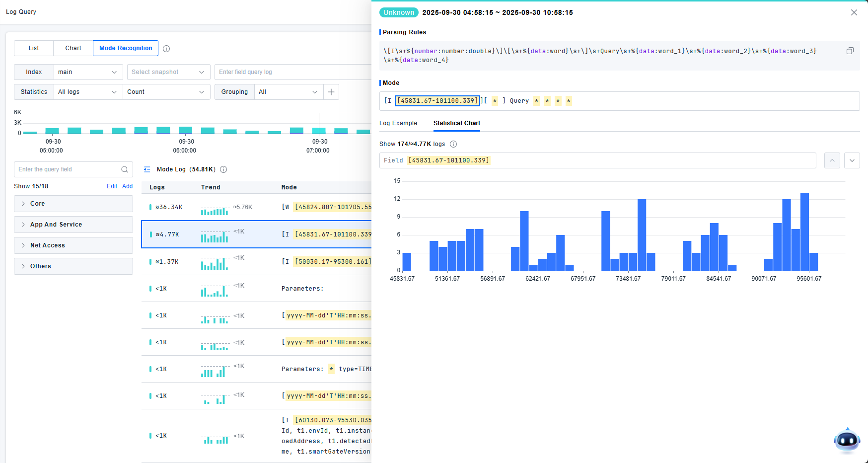This screenshot has width=868, height=463.
Task: Copy the parsing rules text
Action: pos(850,51)
